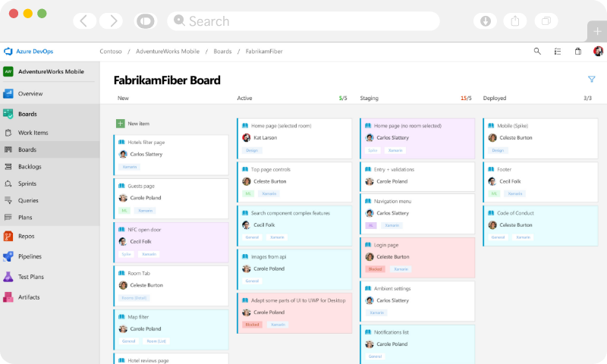Click the red Blocked tag on Adapt UI card
This screenshot has width=607, height=364.
pyautogui.click(x=253, y=325)
